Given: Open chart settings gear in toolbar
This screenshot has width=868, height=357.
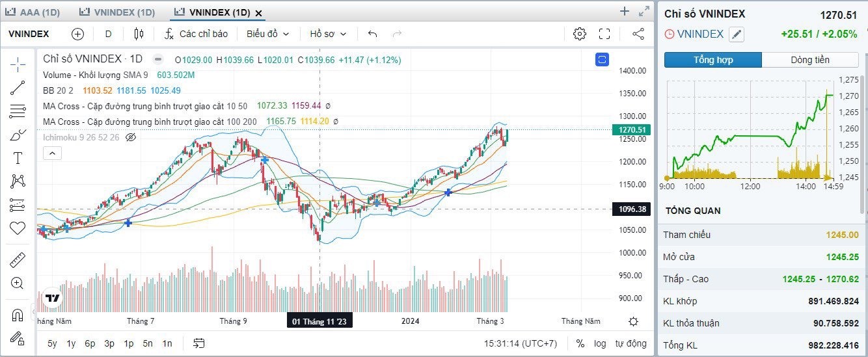Looking at the screenshot, I should 579,34.
